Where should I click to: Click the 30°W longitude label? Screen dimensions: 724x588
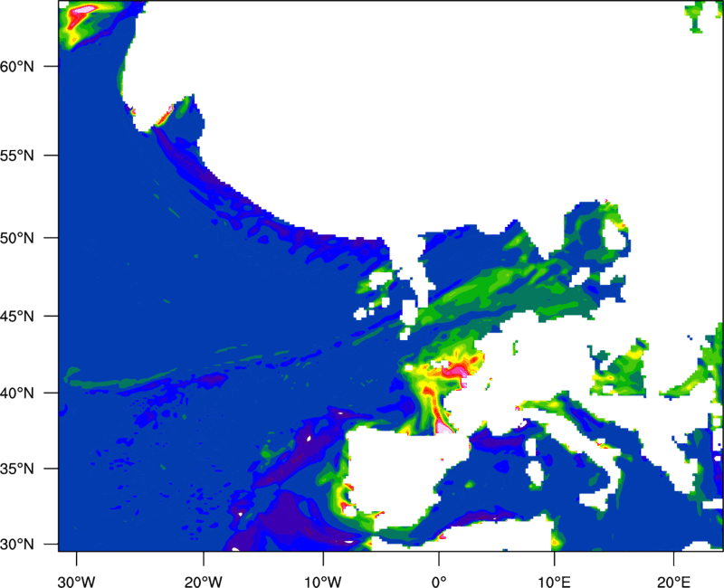click(77, 582)
